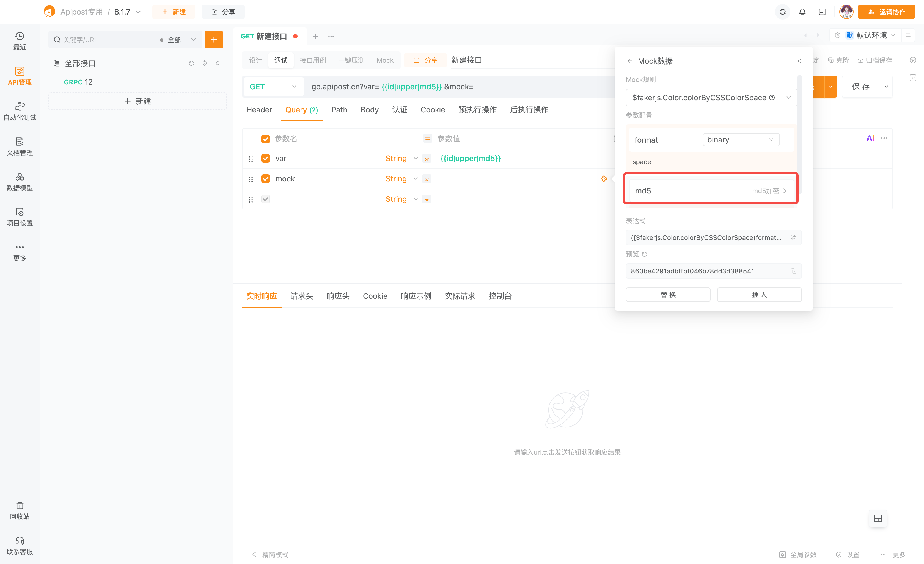This screenshot has width=924, height=564.
Task: Check the empty parameter row checkbox
Action: pyautogui.click(x=265, y=199)
